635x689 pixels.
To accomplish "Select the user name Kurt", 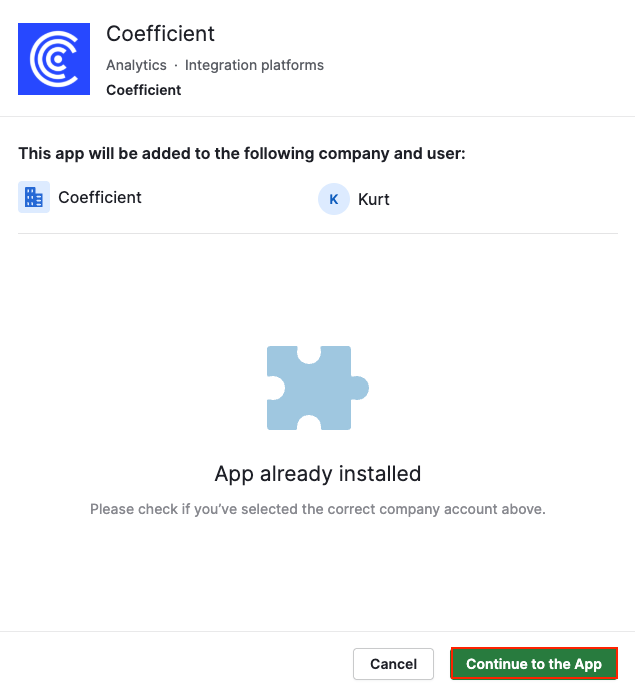I will pyautogui.click(x=374, y=199).
